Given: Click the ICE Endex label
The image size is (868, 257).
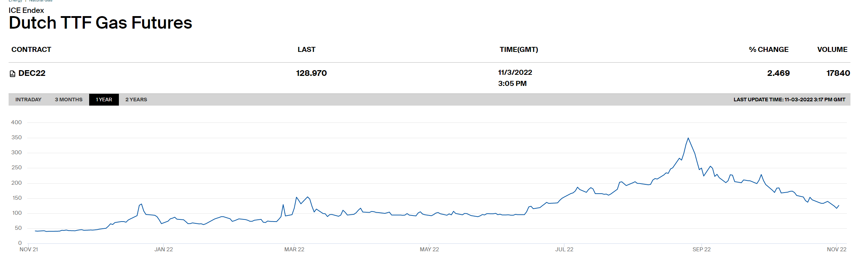Looking at the screenshot, I should click(x=26, y=10).
